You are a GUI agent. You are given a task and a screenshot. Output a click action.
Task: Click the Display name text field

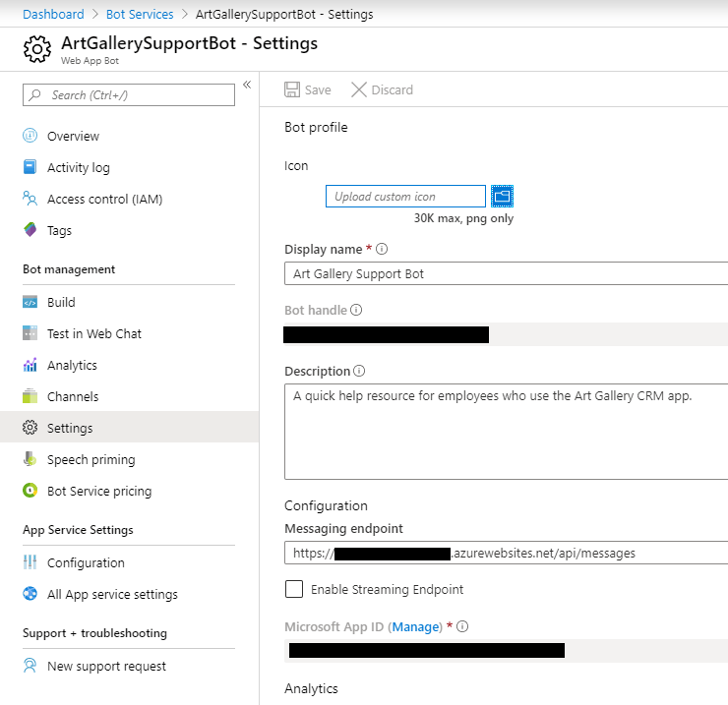[x=506, y=273]
